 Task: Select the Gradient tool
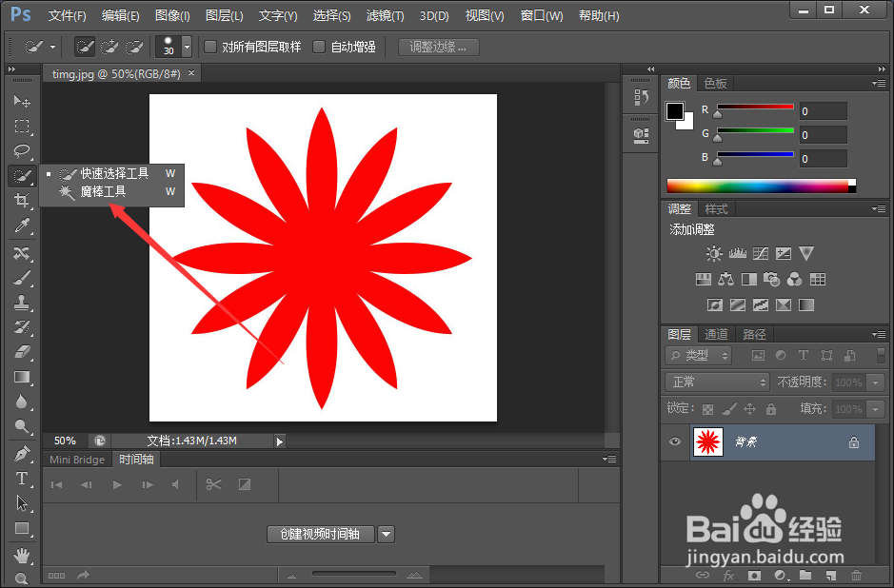[x=22, y=377]
